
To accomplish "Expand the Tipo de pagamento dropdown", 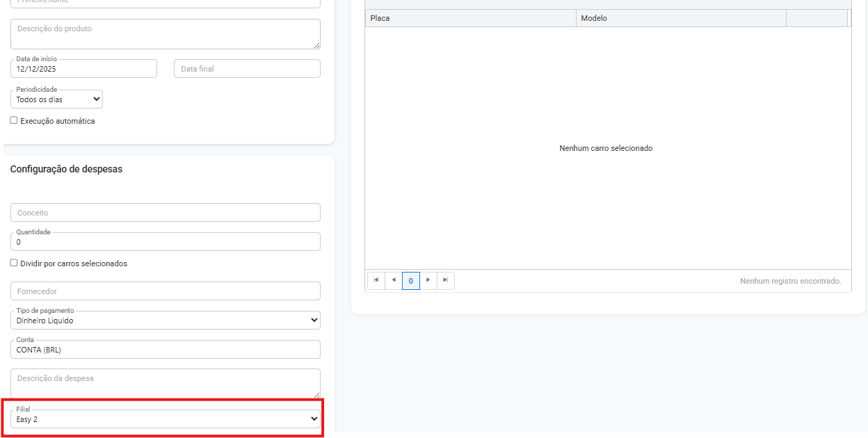I will tap(166, 321).
